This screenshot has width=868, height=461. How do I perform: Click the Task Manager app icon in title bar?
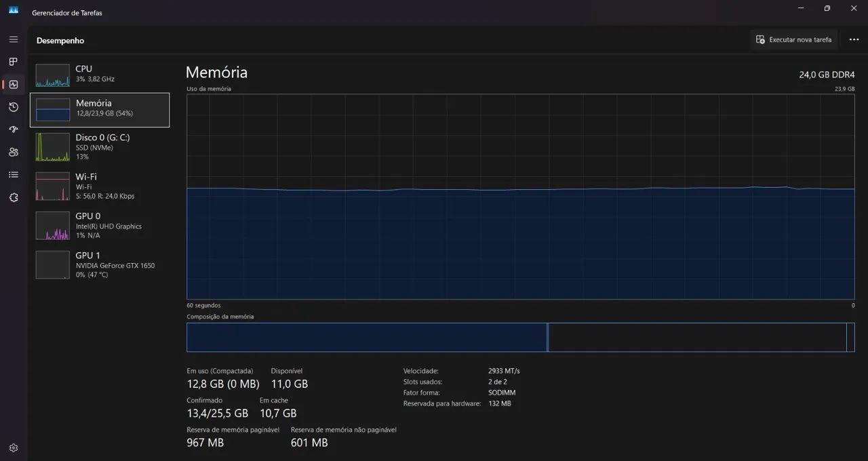[14, 9]
